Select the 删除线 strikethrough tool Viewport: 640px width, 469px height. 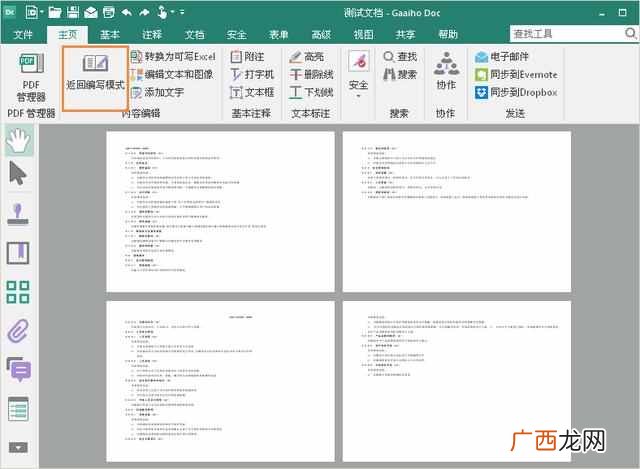[x=311, y=74]
